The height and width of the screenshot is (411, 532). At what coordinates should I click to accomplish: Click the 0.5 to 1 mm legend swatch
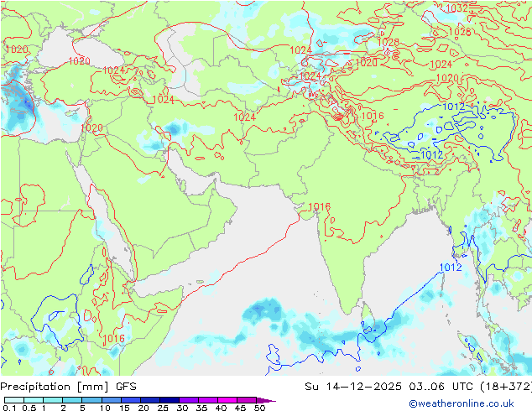34,400
